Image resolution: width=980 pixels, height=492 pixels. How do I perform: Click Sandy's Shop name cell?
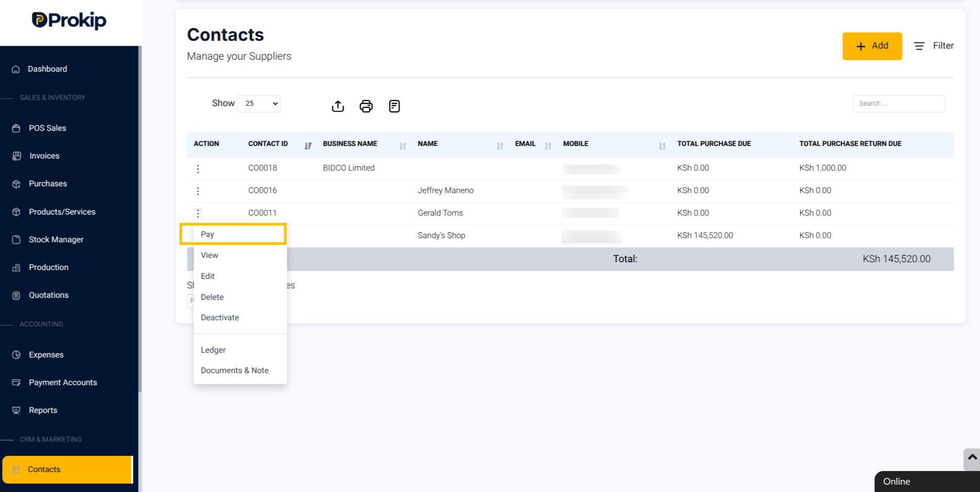coord(442,236)
